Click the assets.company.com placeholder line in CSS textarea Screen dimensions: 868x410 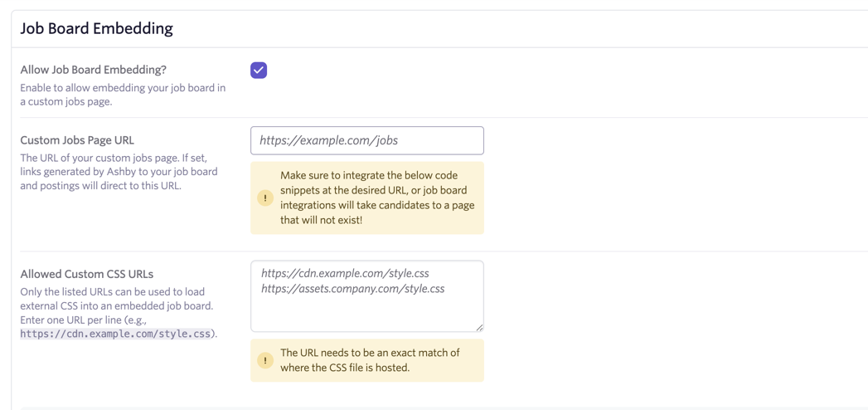(x=352, y=289)
